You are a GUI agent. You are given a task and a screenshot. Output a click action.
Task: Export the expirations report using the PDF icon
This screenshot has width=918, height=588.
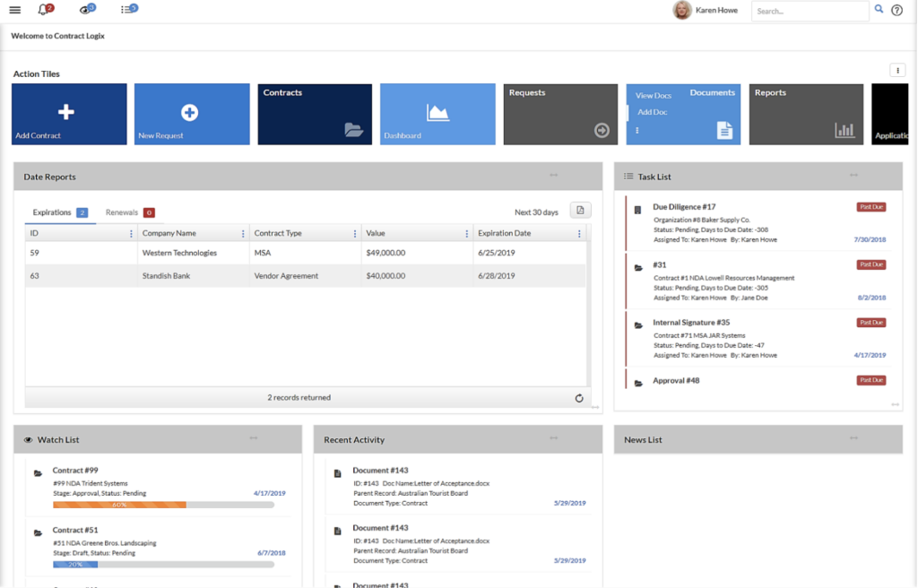(579, 210)
